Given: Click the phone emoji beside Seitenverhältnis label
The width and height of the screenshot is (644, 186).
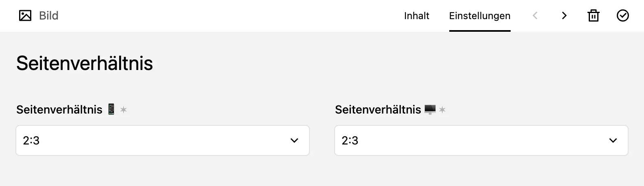Looking at the screenshot, I should (111, 109).
